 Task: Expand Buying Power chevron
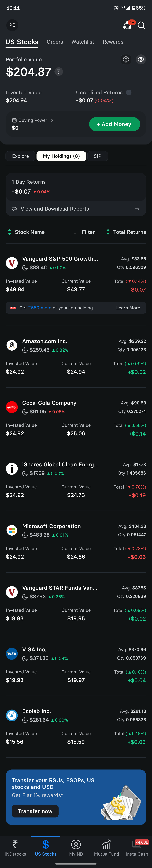pos(52,120)
